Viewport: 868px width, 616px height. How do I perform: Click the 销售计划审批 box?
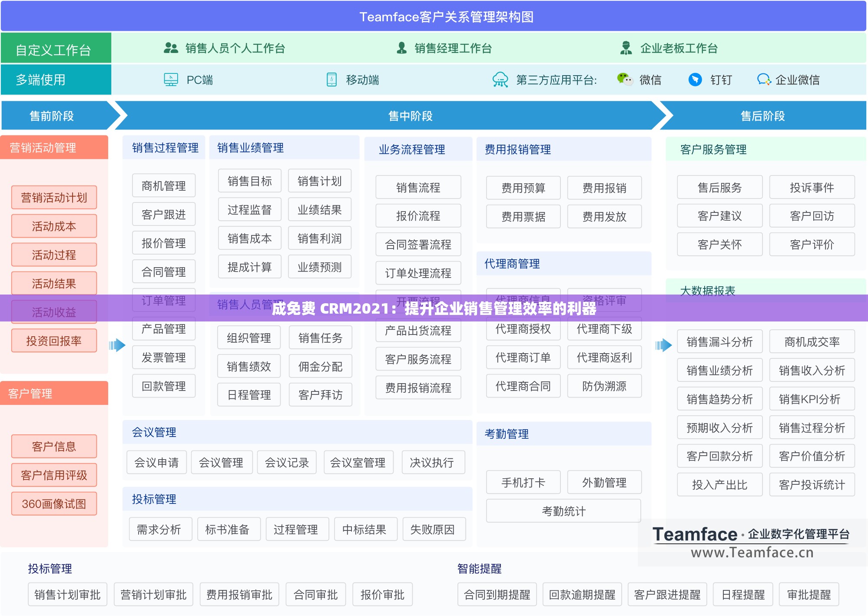(68, 594)
